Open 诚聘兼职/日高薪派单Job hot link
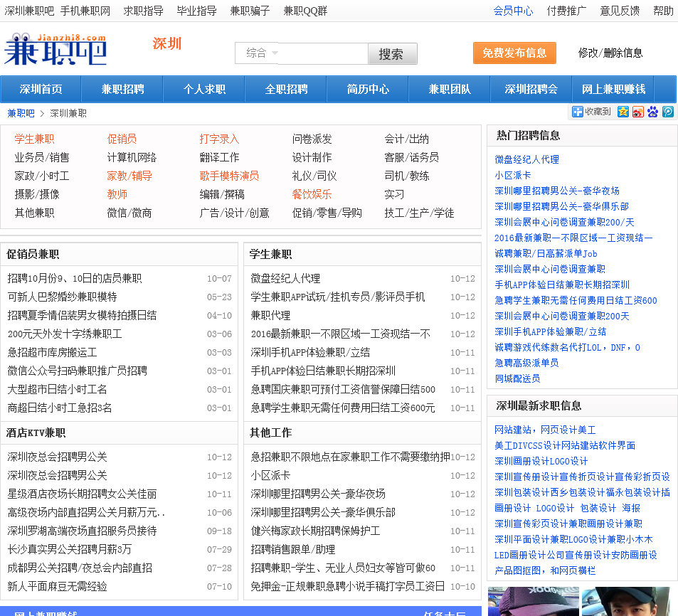Screen dimensions: 678x616 click(x=546, y=253)
